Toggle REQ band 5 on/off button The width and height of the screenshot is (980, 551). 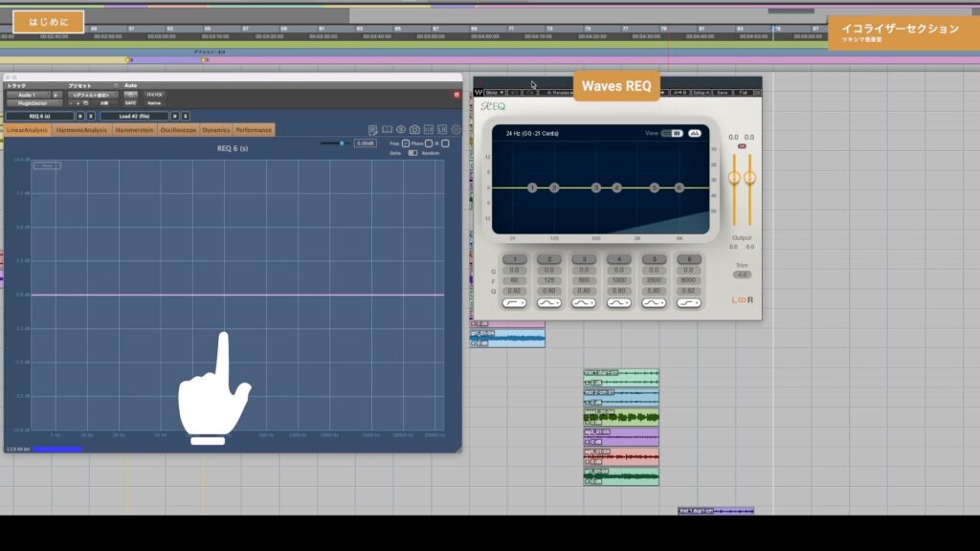654,259
